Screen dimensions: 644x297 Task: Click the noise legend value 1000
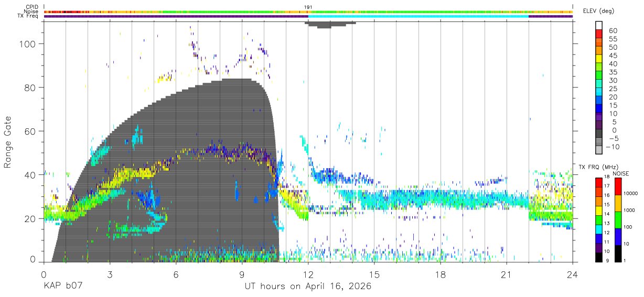pos(630,211)
